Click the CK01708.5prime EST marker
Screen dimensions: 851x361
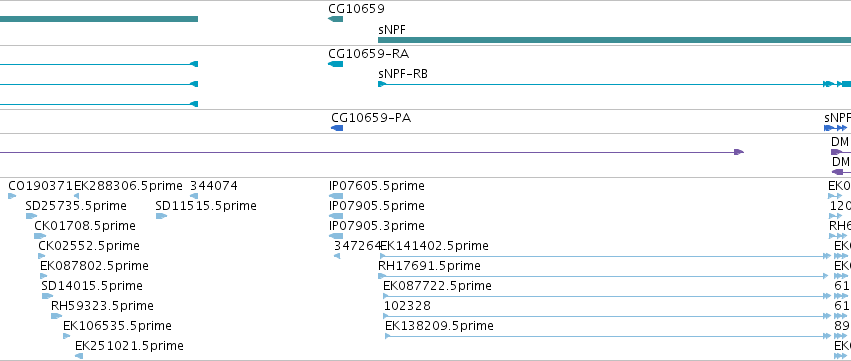40,236
